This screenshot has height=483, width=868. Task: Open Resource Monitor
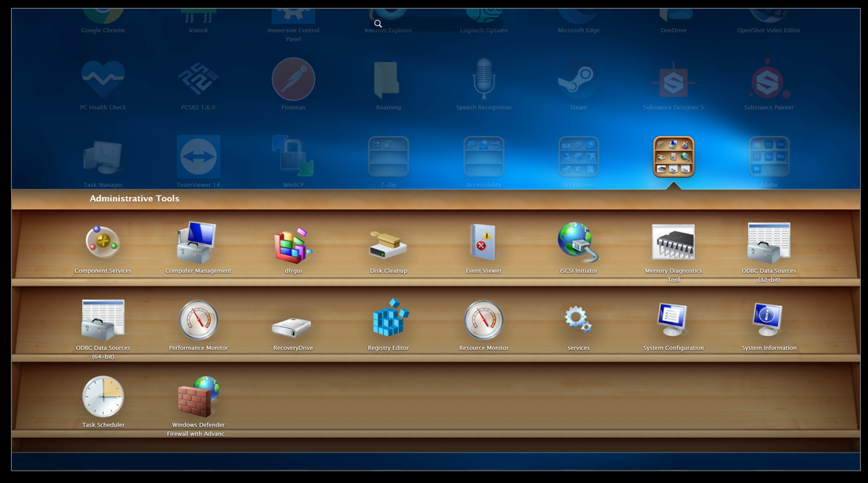pyautogui.click(x=483, y=320)
